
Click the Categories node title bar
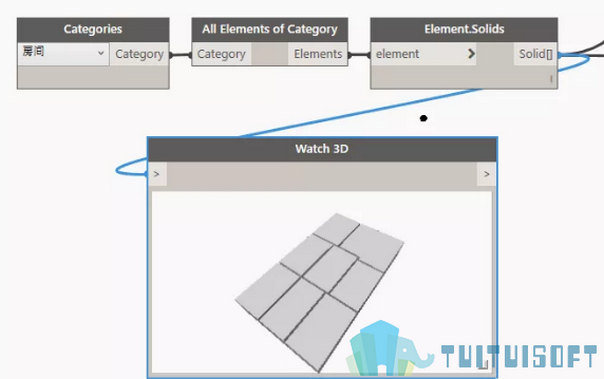(x=93, y=29)
